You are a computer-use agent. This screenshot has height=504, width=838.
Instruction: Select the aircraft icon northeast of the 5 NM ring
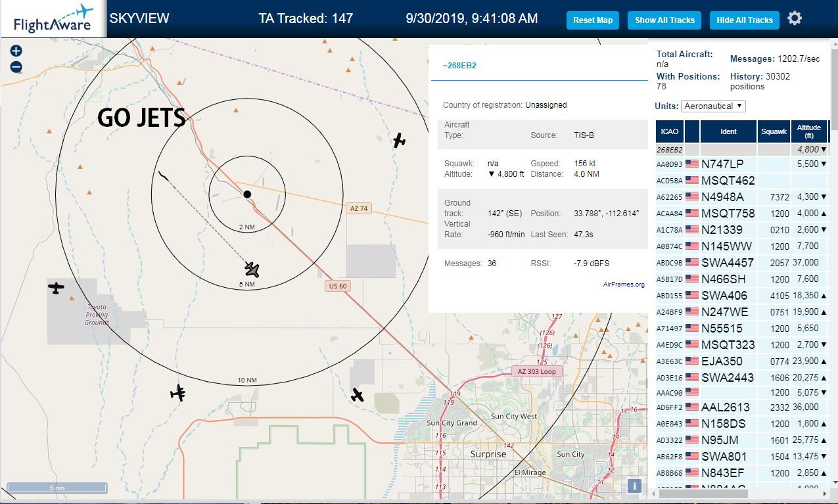399,140
